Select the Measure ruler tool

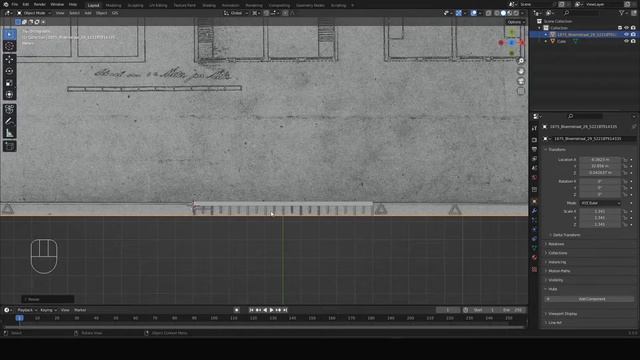click(9, 133)
